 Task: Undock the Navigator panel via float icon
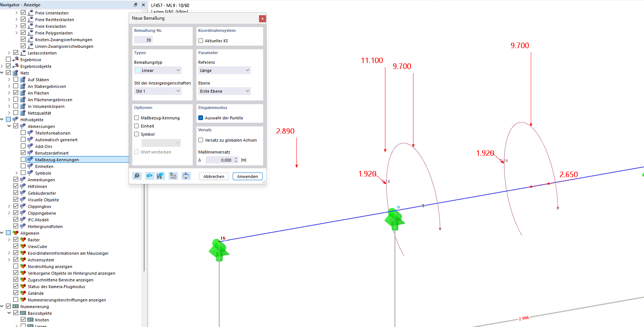136,5
